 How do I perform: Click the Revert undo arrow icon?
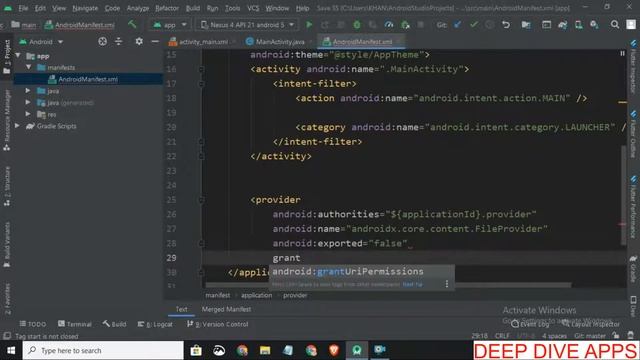tap(506, 25)
